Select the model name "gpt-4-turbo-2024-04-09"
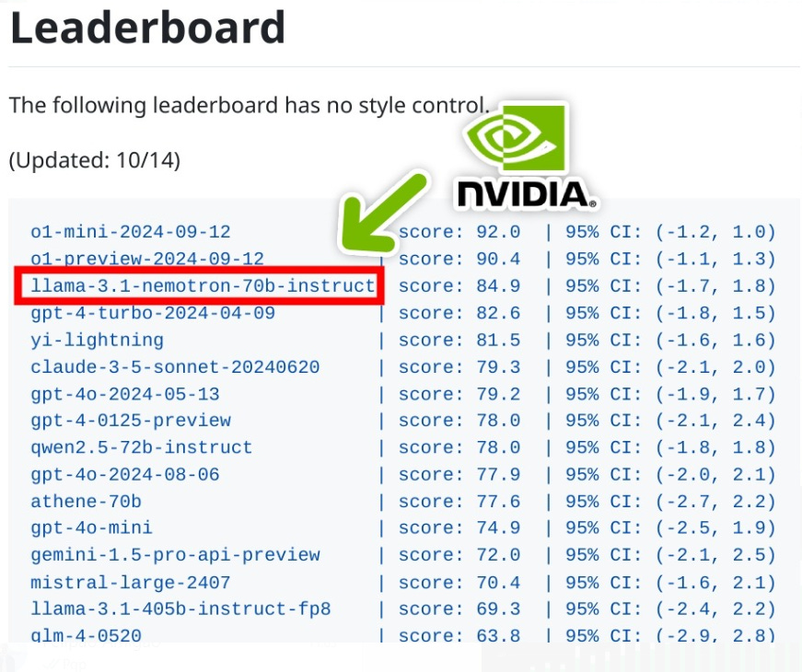802x672 pixels. point(153,312)
